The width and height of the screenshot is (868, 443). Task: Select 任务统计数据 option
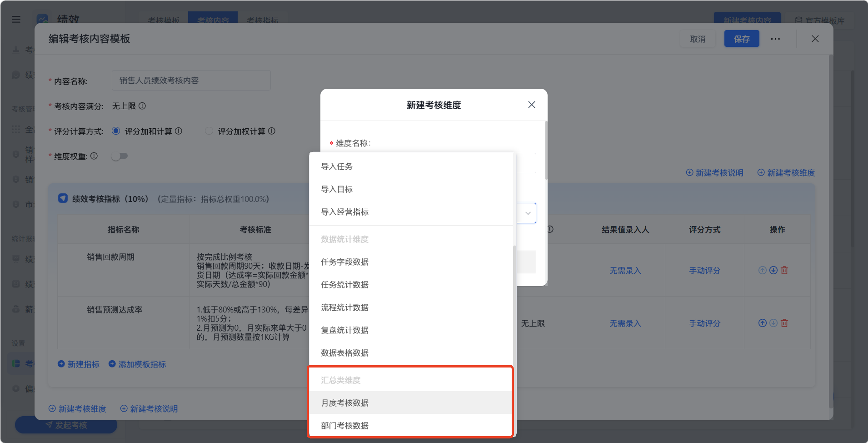point(411,285)
